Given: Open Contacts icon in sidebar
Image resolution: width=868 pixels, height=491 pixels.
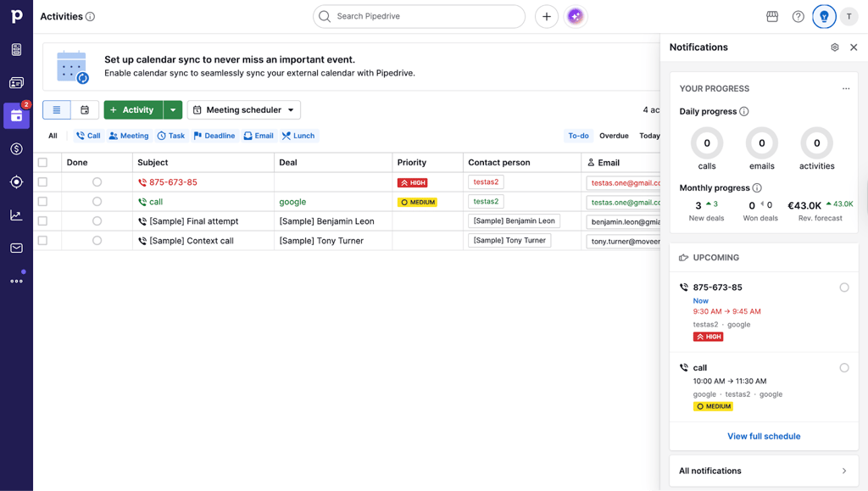Looking at the screenshot, I should 17,82.
